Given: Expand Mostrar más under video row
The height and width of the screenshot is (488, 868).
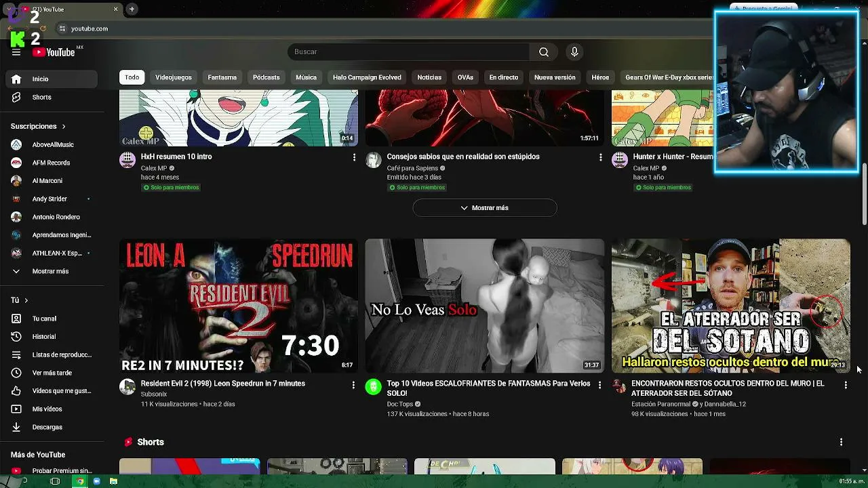Looking at the screenshot, I should 485,208.
